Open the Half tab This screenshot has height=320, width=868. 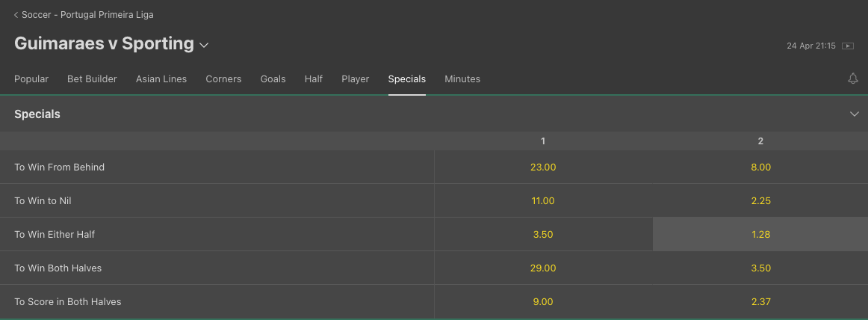[313, 79]
